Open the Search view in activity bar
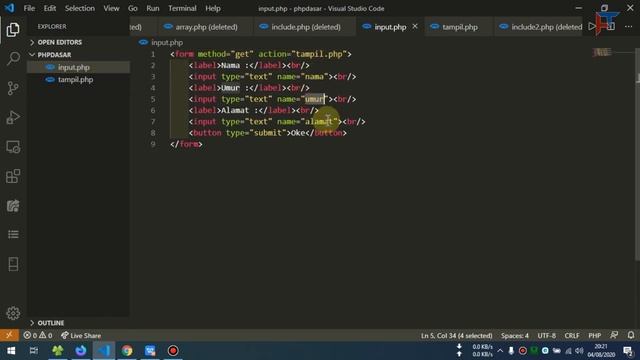 tap(13, 59)
